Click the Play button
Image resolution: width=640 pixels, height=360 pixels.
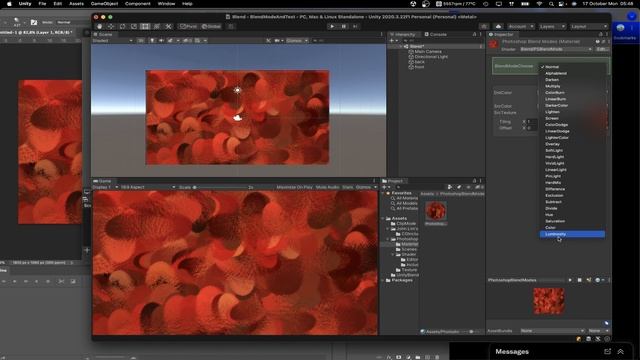click(x=332, y=26)
